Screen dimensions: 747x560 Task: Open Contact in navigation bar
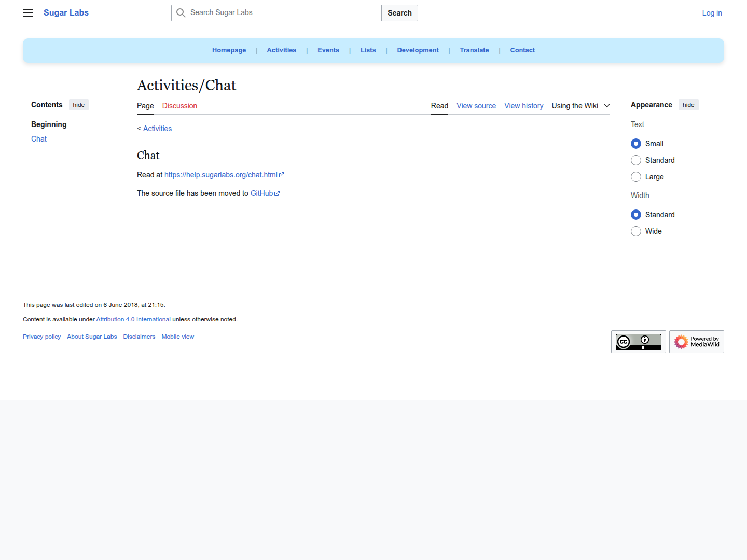point(522,50)
